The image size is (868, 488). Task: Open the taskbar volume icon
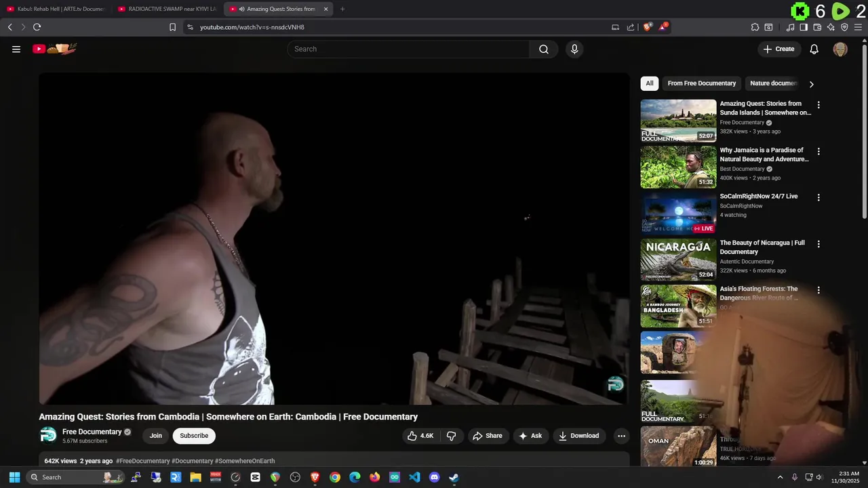point(819,477)
